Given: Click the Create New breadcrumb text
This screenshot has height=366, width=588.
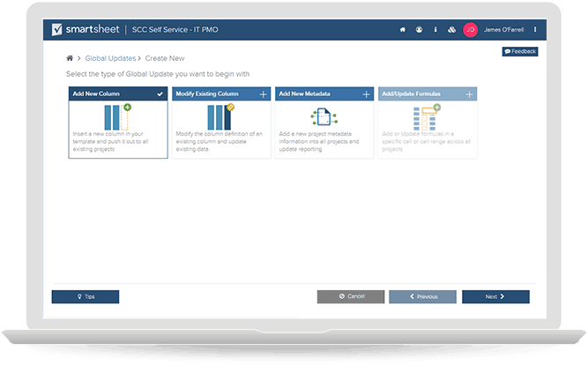Looking at the screenshot, I should (x=165, y=58).
